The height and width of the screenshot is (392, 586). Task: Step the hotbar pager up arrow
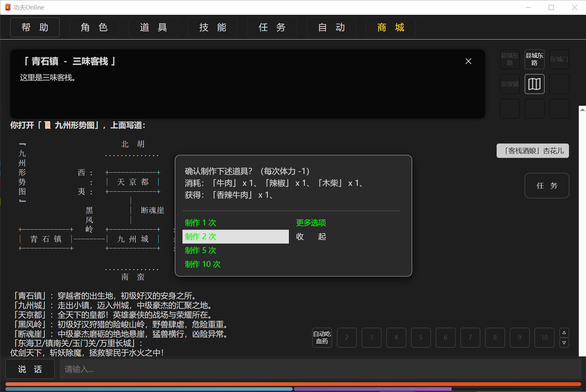click(564, 332)
